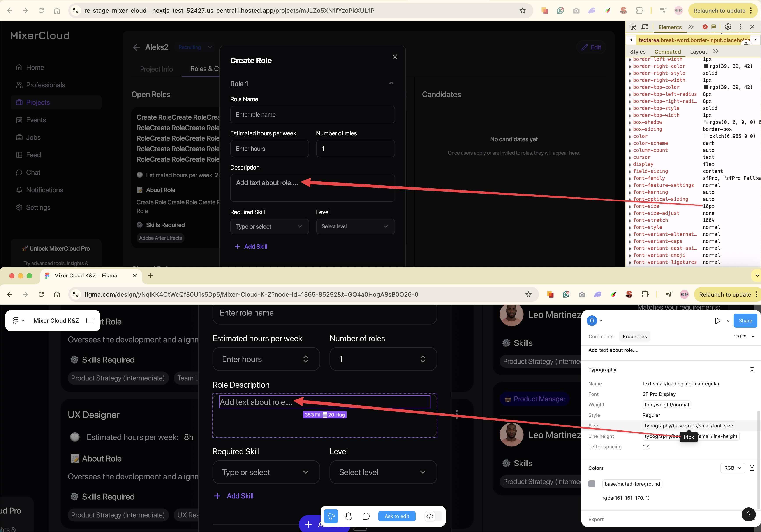761x532 pixels.
Task: Click the DevTools inspect element picker icon
Action: 633,27
